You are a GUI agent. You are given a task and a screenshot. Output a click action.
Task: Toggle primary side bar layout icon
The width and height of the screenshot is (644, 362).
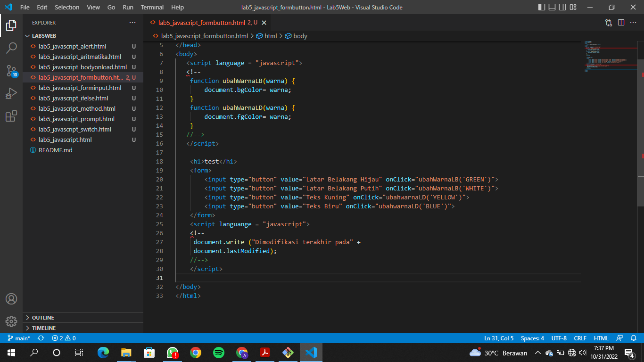click(541, 7)
